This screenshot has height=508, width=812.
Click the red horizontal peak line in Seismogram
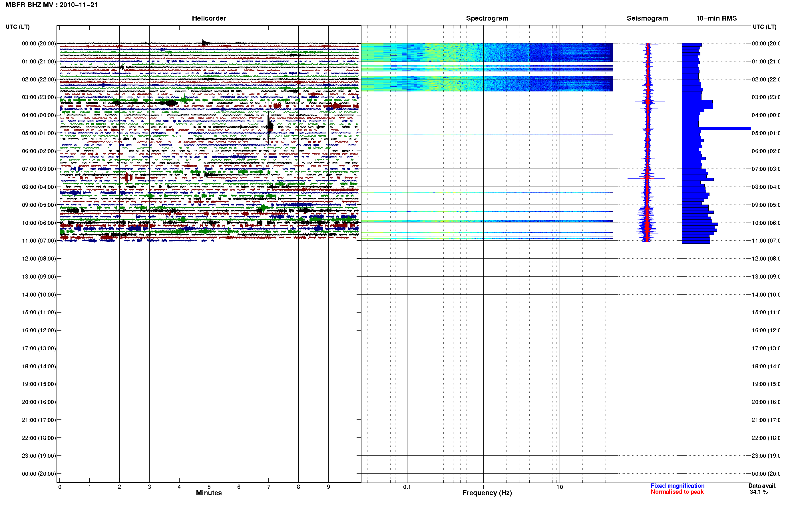pyautogui.click(x=644, y=129)
